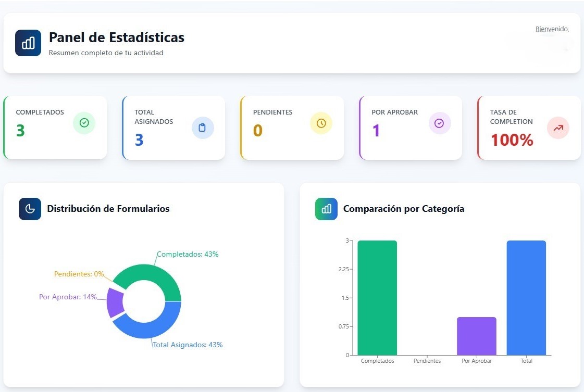Click the bar chart logo beside Panel de Estadísticas
584x392 pixels.
[28, 43]
